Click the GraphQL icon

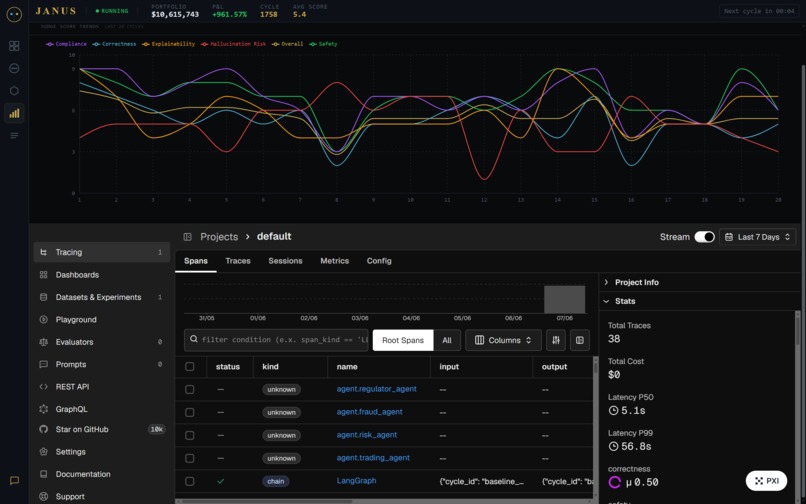coord(44,409)
